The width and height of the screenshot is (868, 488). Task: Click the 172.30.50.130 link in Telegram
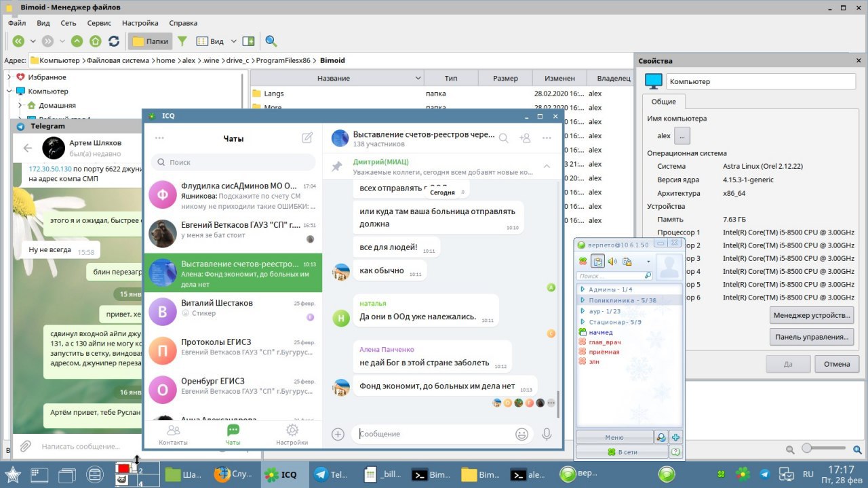[x=50, y=168]
